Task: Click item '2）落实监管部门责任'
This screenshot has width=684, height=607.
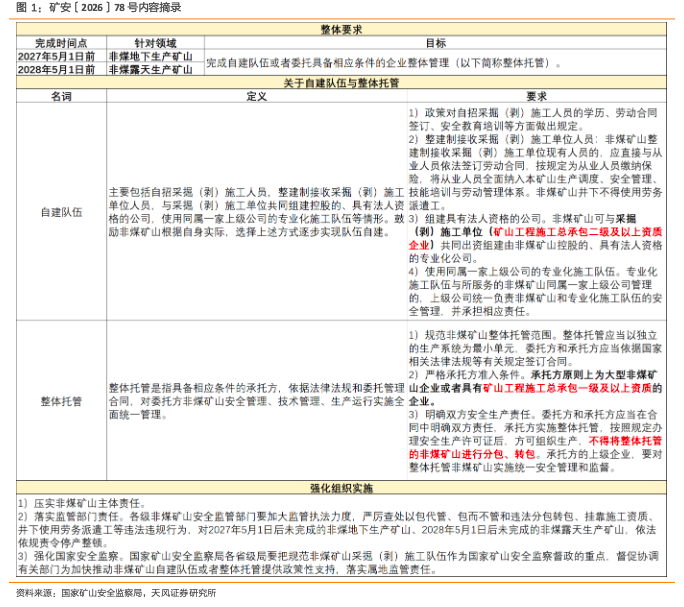Action: [x=337, y=529]
